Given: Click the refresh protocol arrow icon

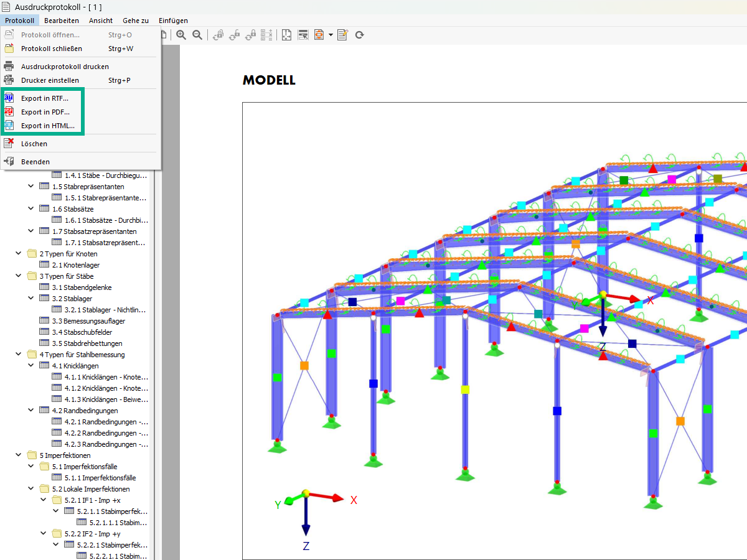Looking at the screenshot, I should pyautogui.click(x=359, y=35).
